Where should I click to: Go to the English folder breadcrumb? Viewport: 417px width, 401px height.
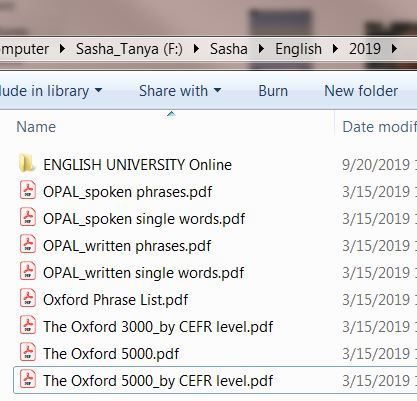[298, 49]
